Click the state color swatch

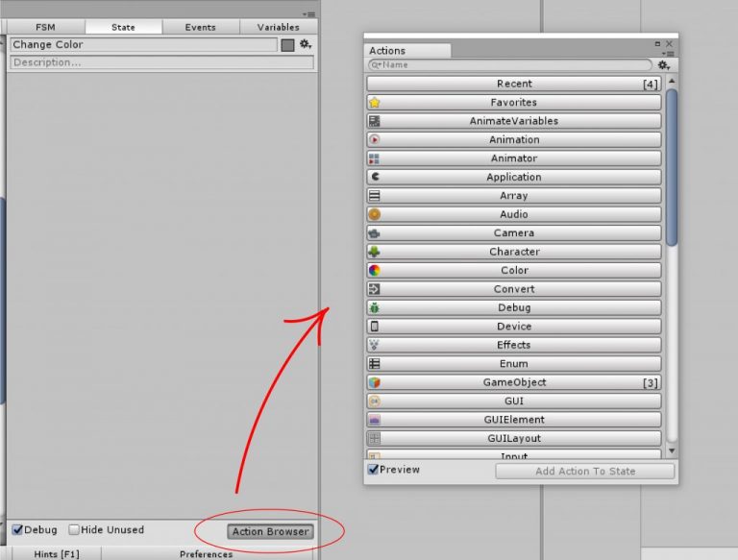pos(287,44)
